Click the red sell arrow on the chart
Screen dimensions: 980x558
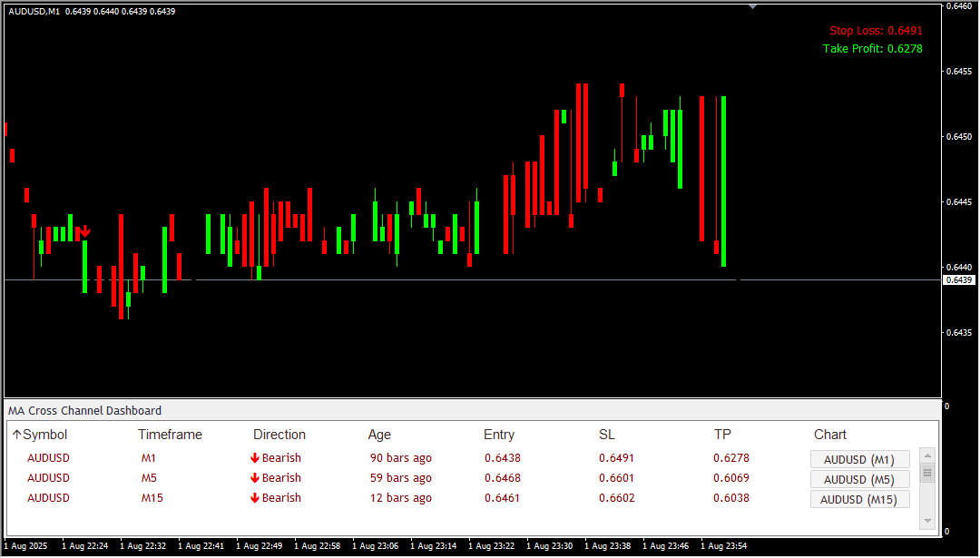84,231
